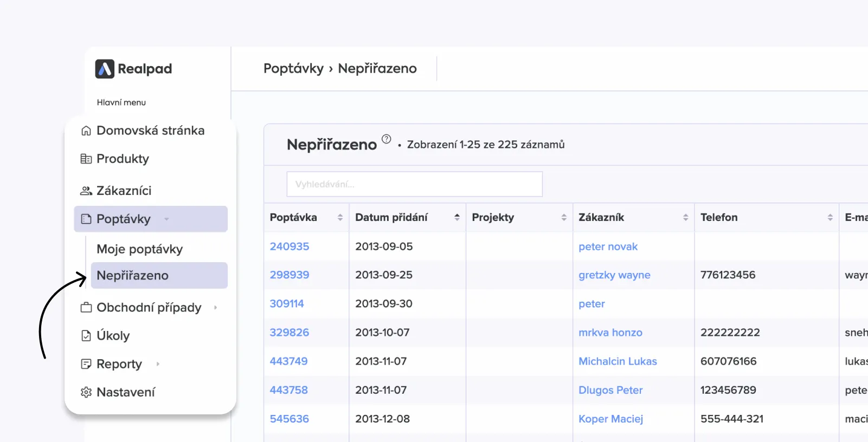
Task: Click the Reporty icon in sidebar
Action: [x=86, y=364]
